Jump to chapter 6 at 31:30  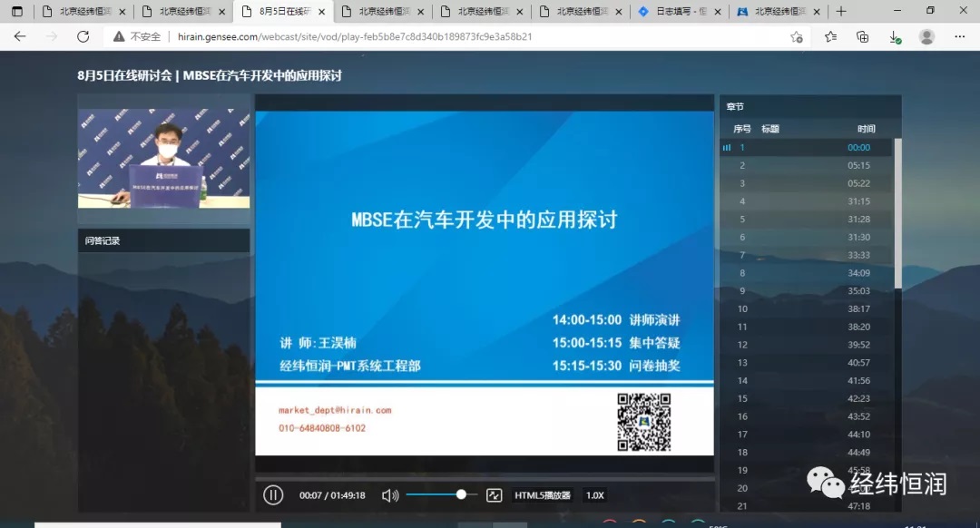(807, 238)
